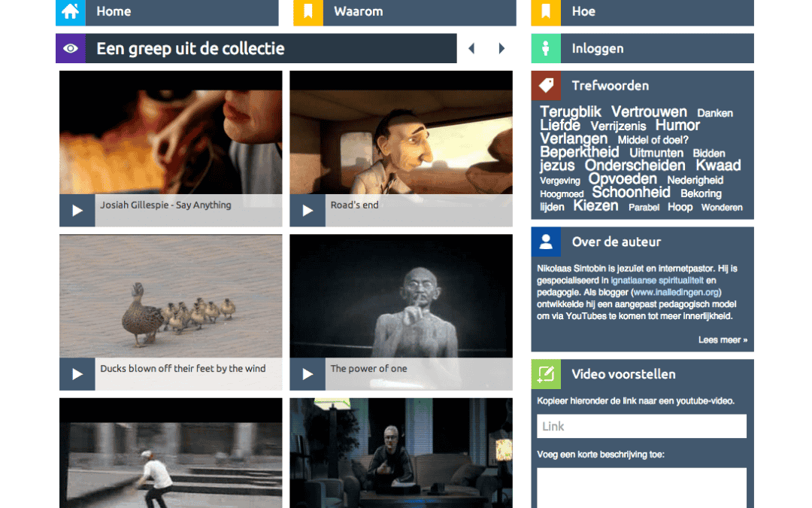
Task: Click the blue author person icon
Action: pos(546,242)
